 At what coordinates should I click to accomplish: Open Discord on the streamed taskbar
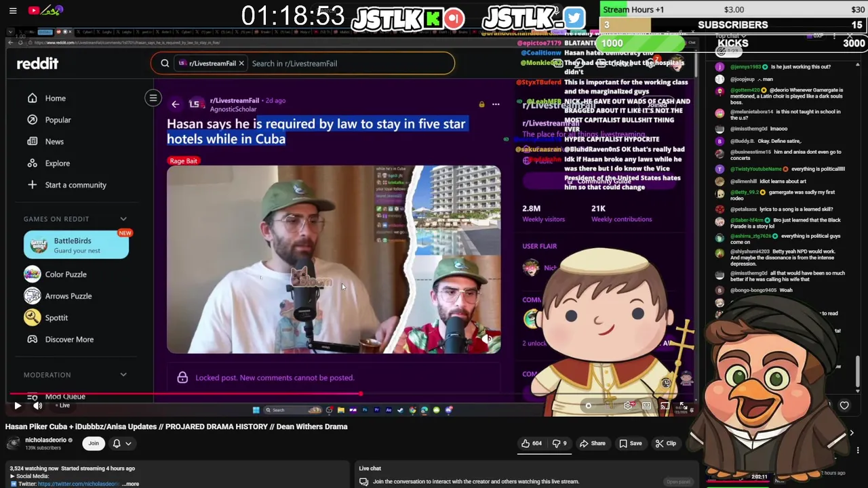448,410
